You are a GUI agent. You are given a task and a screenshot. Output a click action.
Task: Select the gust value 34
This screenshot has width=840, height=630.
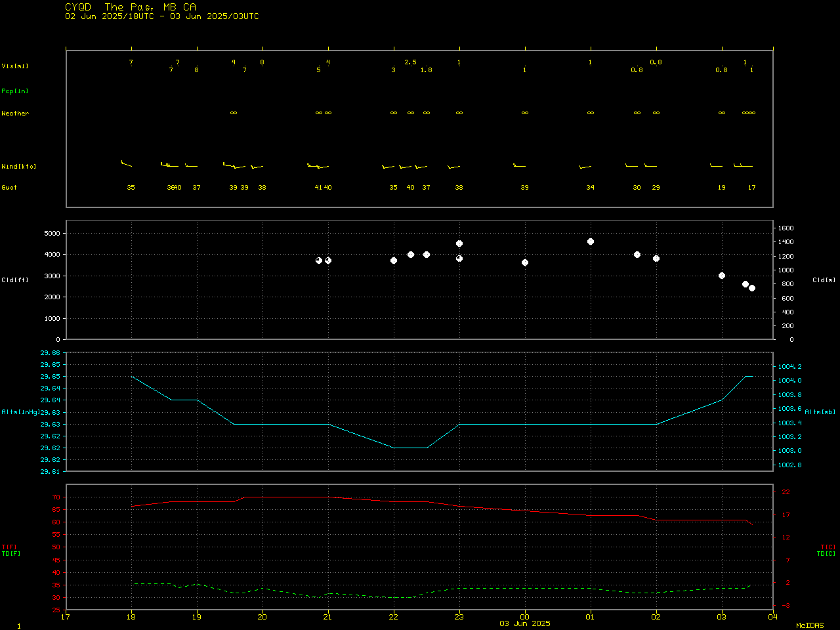click(591, 188)
